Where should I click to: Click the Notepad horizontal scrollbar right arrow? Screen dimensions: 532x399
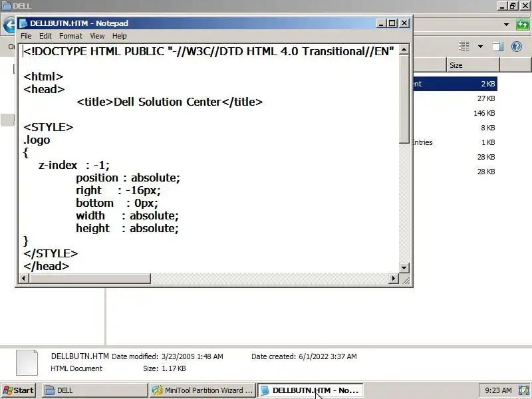393,279
